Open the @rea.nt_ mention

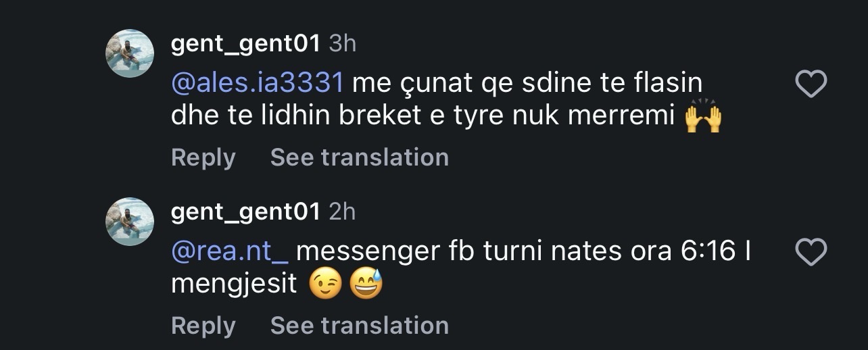point(230,252)
